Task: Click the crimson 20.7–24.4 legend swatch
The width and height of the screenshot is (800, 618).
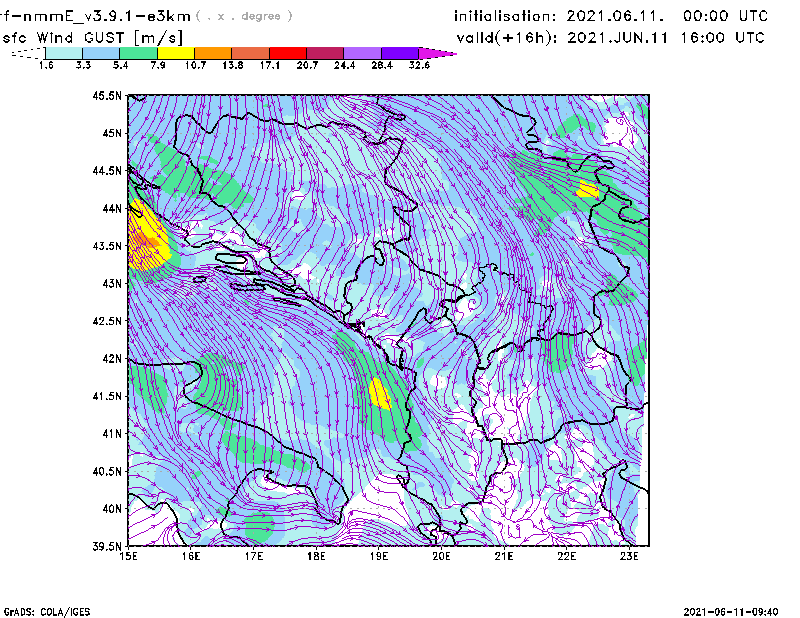Action: [x=325, y=53]
